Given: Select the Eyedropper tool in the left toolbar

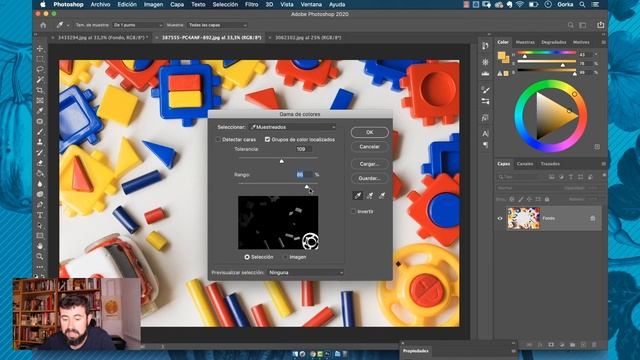Looking at the screenshot, I should [x=40, y=111].
